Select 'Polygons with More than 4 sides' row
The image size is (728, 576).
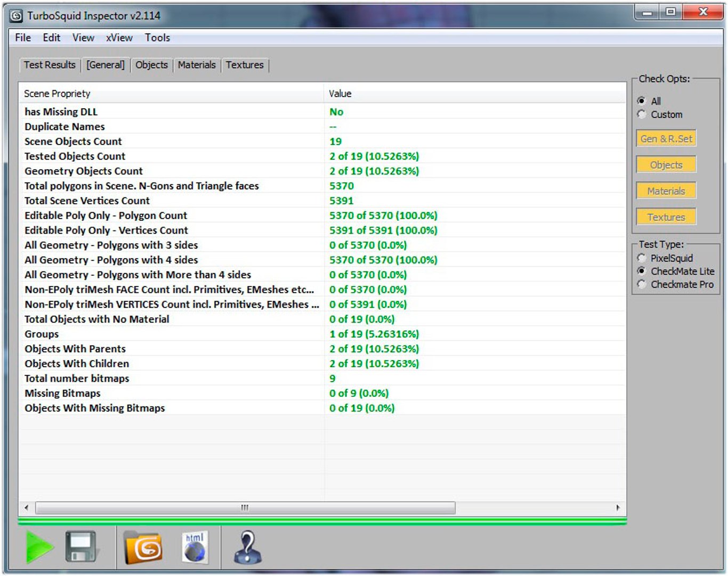[322, 275]
